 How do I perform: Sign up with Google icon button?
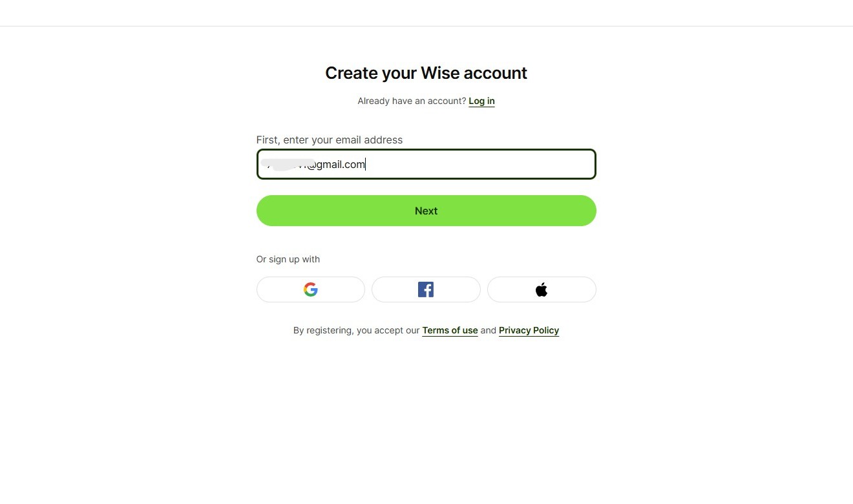(311, 289)
